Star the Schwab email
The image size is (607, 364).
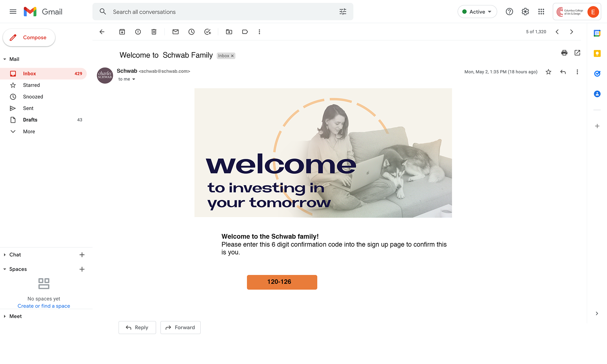coord(549,72)
